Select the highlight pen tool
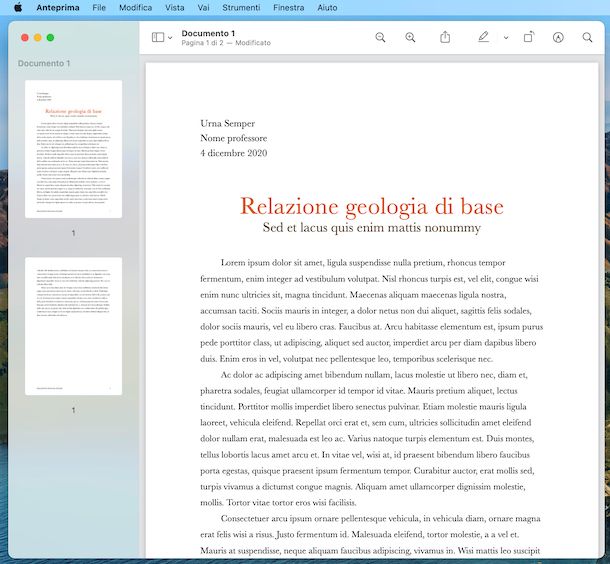This screenshot has width=610, height=564. tap(484, 37)
